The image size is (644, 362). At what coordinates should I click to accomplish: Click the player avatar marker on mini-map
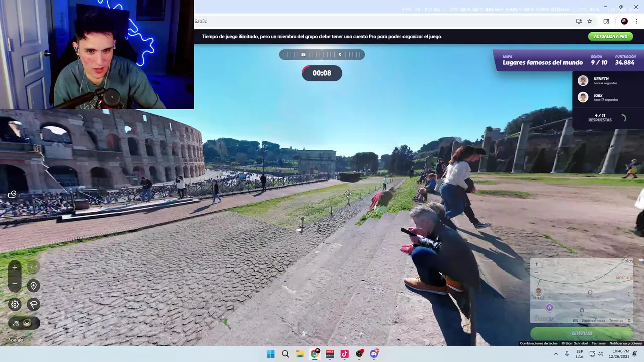[x=539, y=292]
